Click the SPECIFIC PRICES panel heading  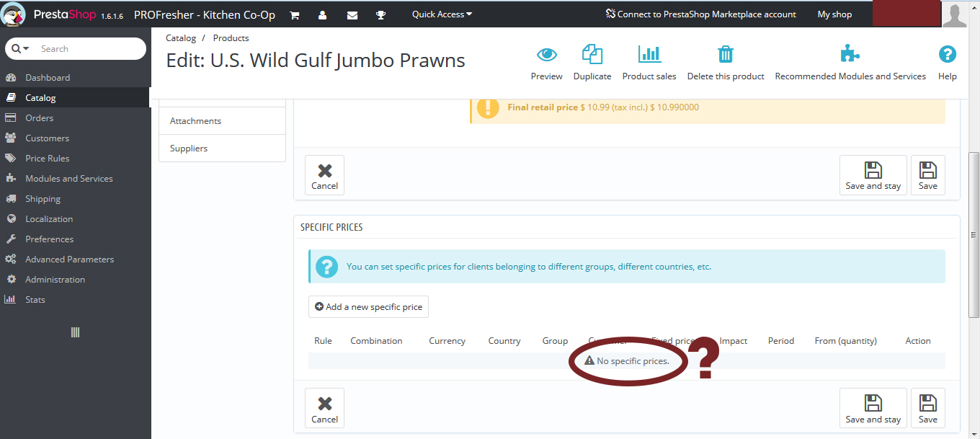click(x=331, y=227)
